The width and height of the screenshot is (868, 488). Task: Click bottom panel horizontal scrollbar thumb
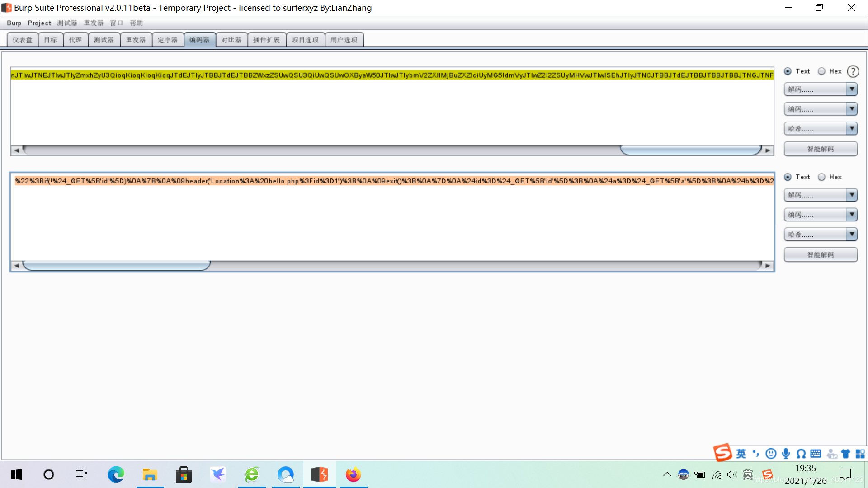pyautogui.click(x=117, y=266)
